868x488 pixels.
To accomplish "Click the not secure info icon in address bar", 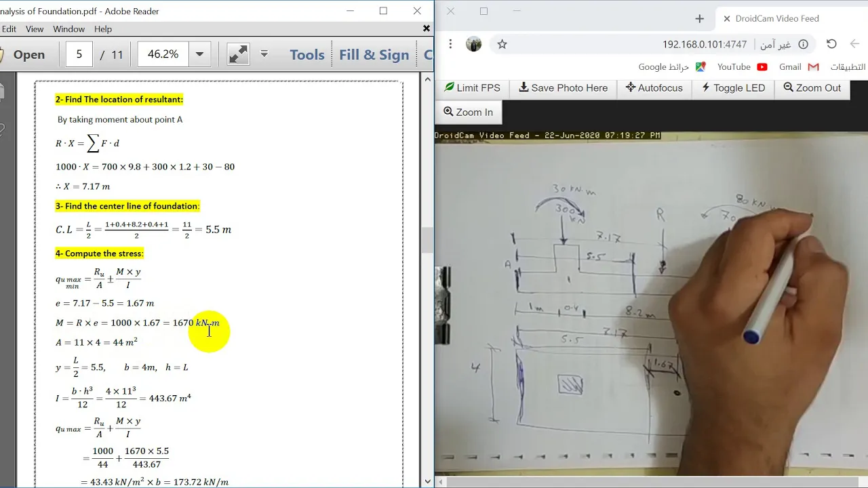I will coord(803,44).
